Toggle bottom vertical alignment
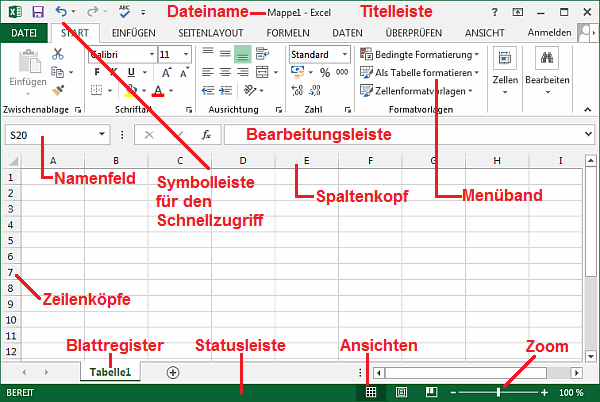This screenshot has height=402, width=600. (x=243, y=54)
